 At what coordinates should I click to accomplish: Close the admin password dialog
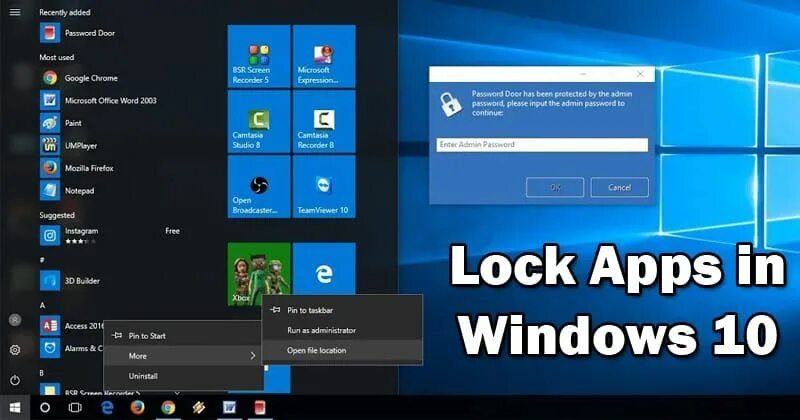[640, 74]
